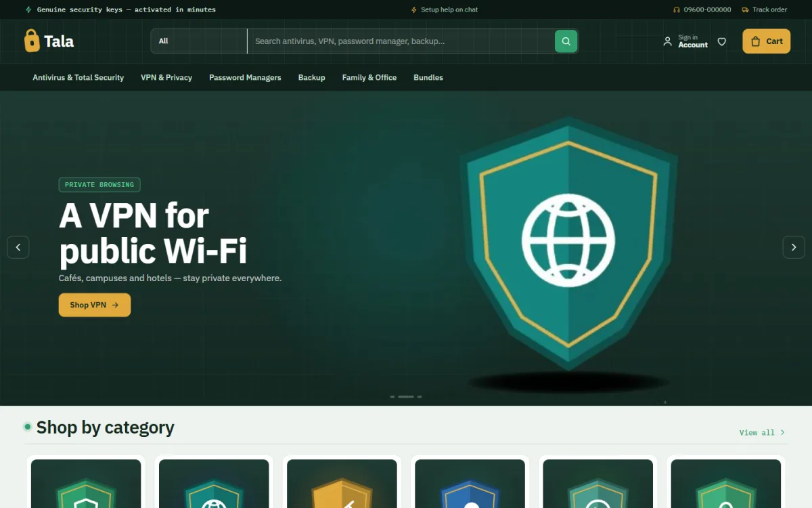
Task: Open Antivirus & Total Security menu
Action: tap(78, 77)
